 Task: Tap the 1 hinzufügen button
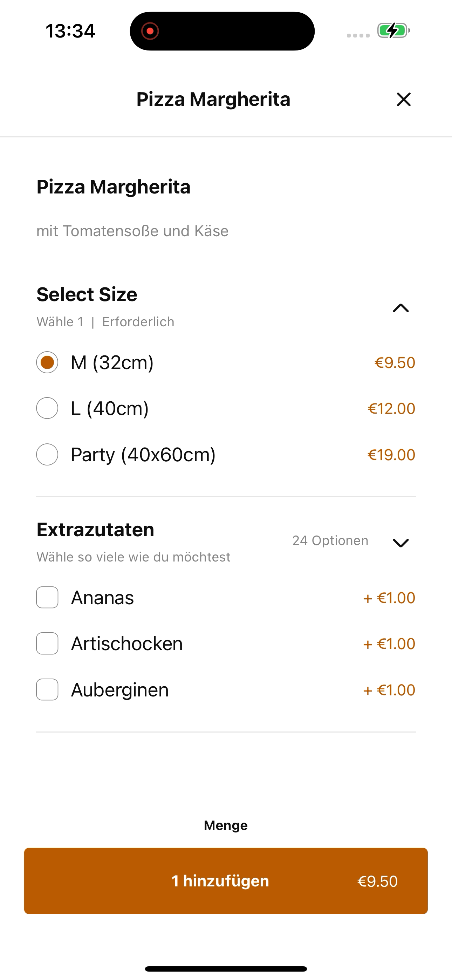pos(226,881)
